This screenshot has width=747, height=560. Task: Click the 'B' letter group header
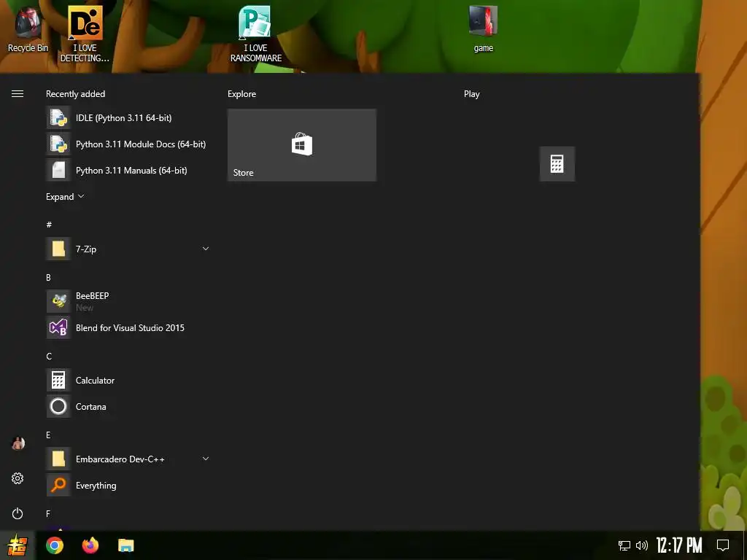(48, 277)
